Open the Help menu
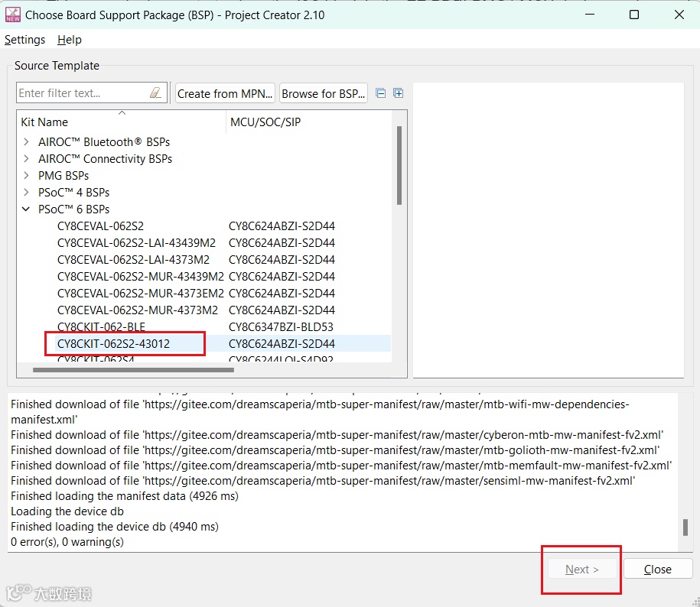The image size is (700, 607). pyautogui.click(x=69, y=40)
